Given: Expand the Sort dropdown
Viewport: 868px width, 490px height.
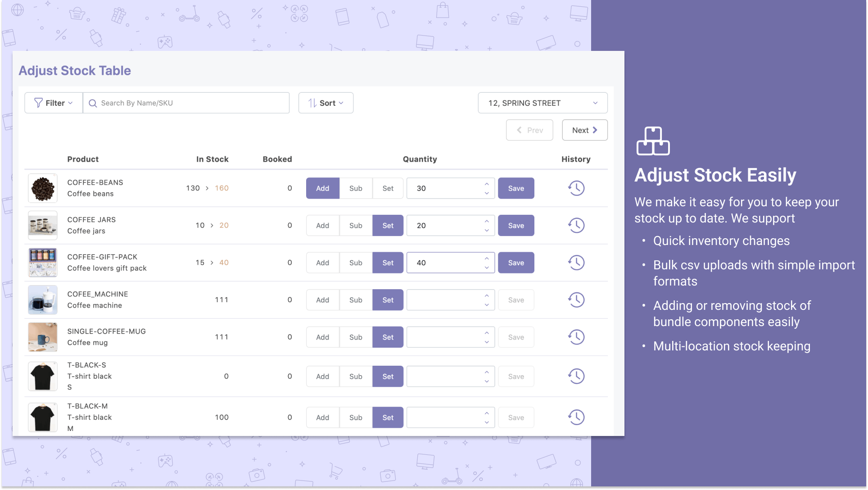Looking at the screenshot, I should [326, 103].
